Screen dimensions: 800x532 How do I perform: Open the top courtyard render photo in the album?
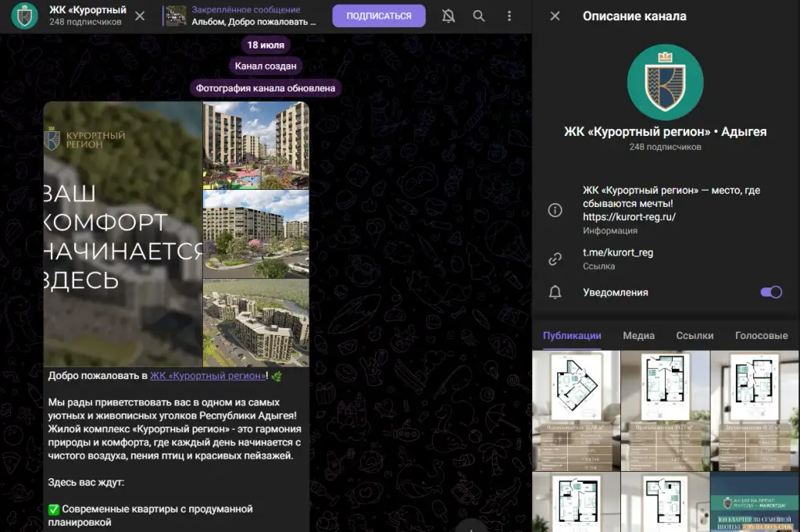click(x=256, y=145)
